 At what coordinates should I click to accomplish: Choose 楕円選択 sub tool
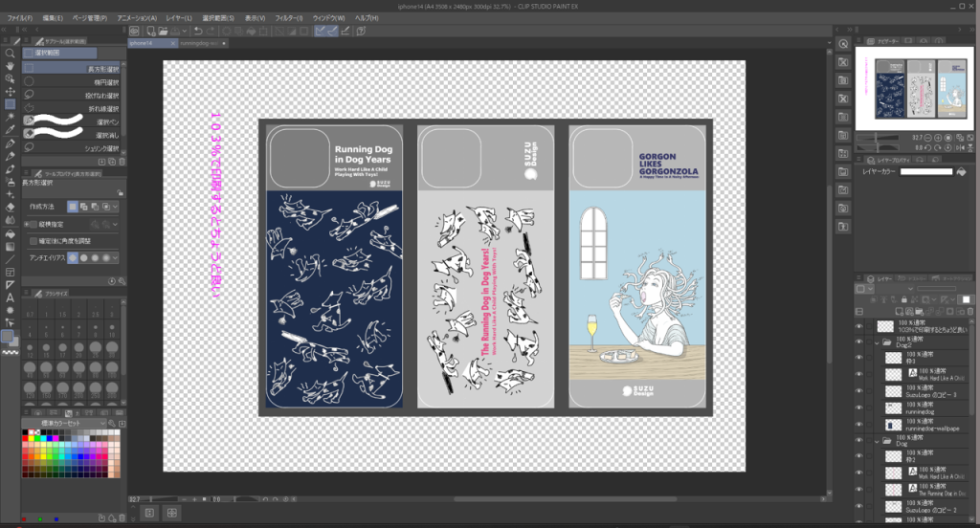(106, 82)
